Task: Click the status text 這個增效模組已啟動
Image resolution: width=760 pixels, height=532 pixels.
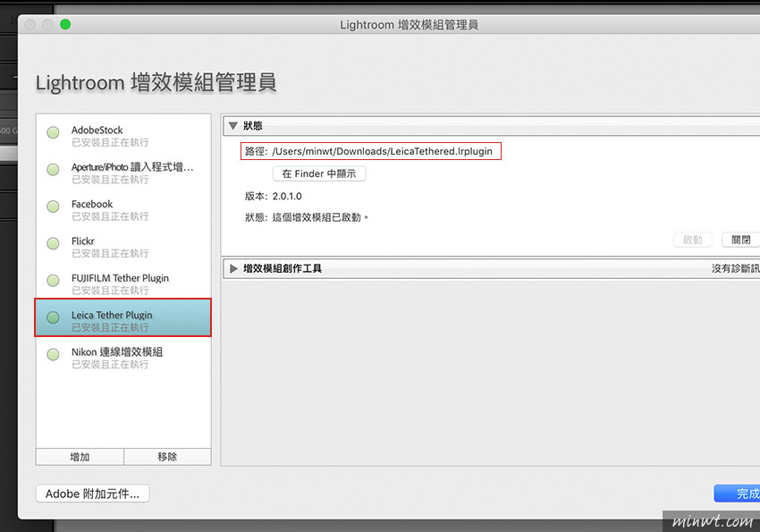Action: pos(320,217)
